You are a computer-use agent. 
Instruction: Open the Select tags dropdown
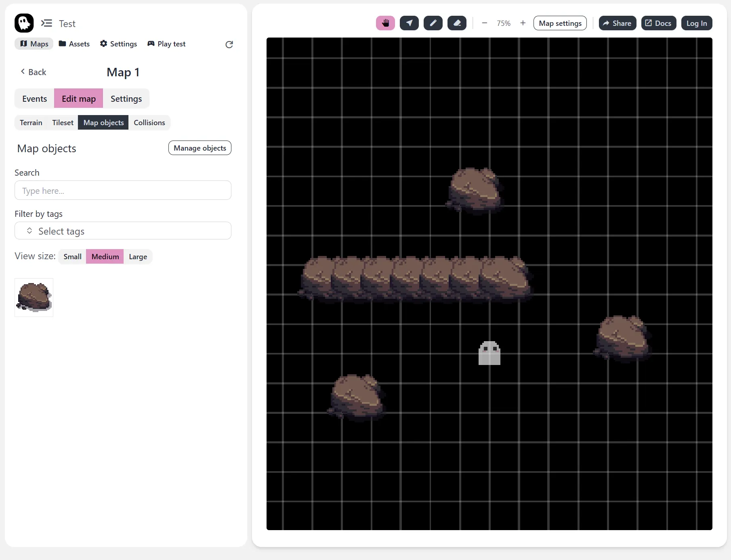tap(123, 231)
